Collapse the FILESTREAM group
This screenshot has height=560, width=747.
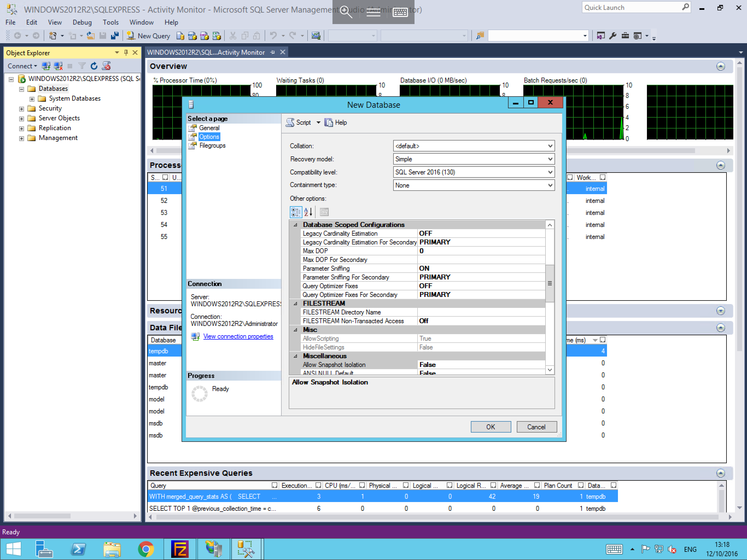296,303
